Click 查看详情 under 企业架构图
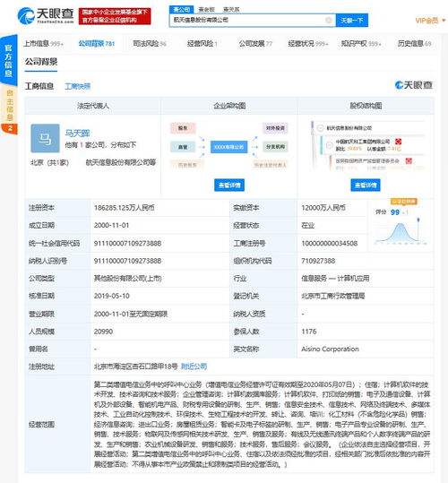 point(229,185)
